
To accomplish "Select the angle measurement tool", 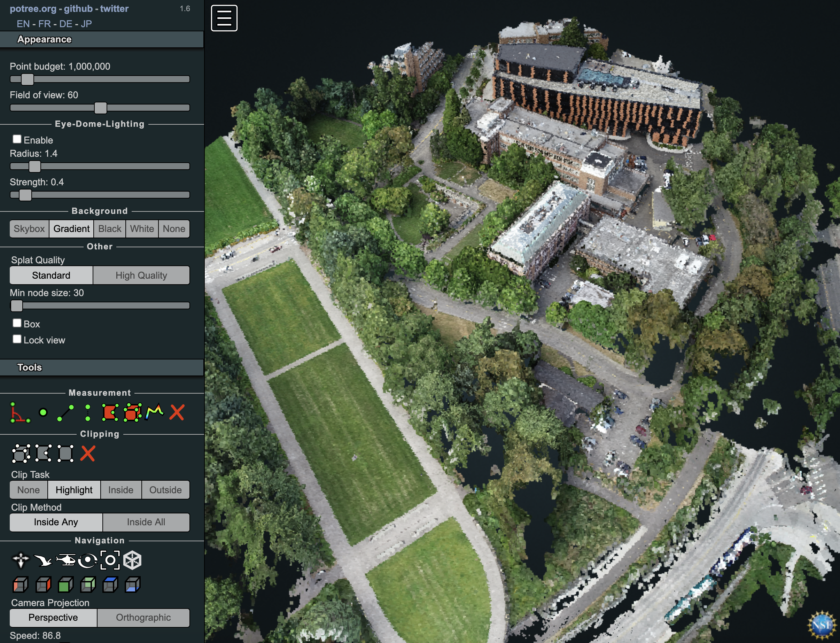I will click(20, 413).
